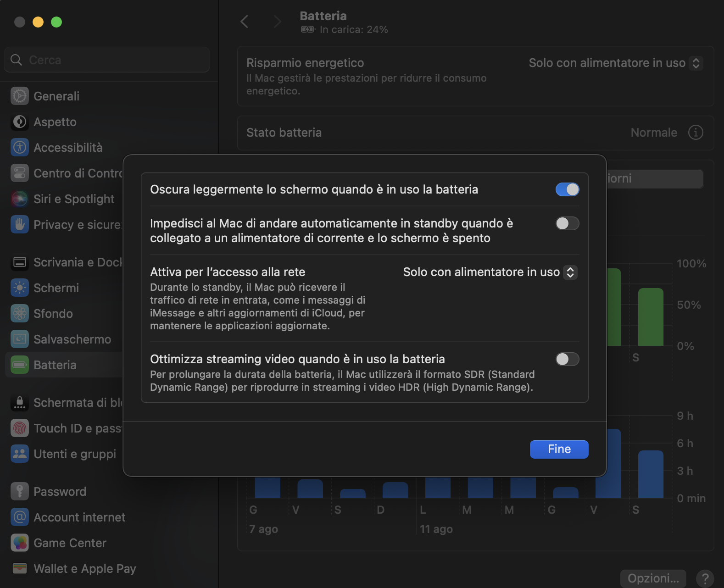Click the Privacy e sicurezza hand icon
724x588 pixels.
pyautogui.click(x=19, y=225)
